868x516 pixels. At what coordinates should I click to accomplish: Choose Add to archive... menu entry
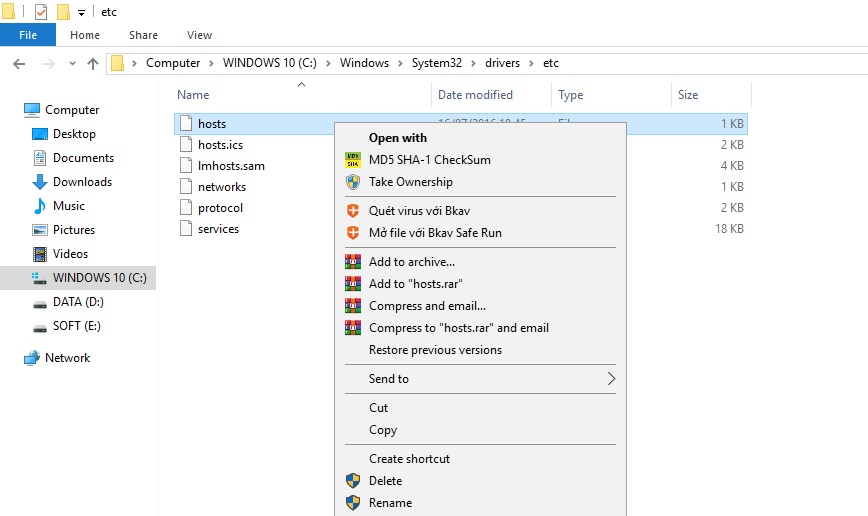(x=480, y=262)
